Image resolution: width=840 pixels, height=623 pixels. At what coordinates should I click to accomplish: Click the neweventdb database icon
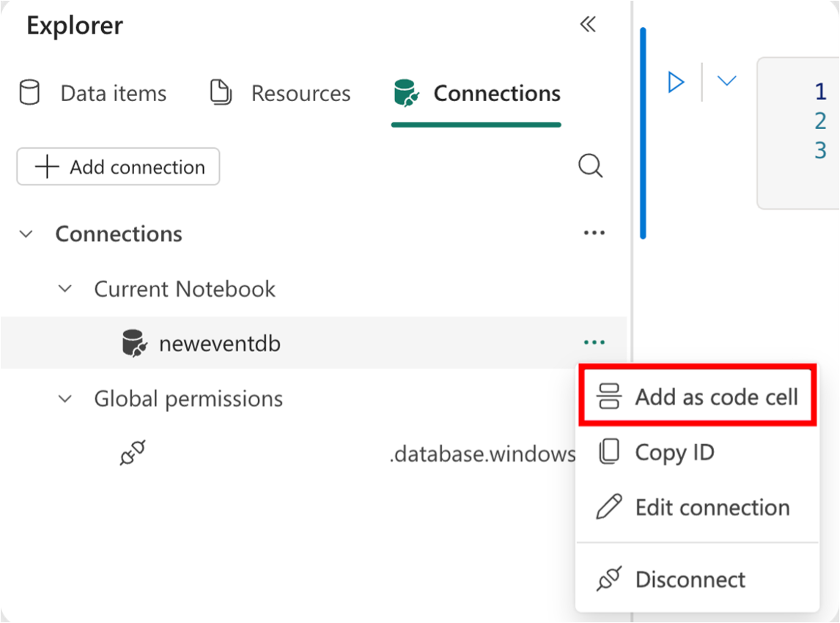[134, 343]
